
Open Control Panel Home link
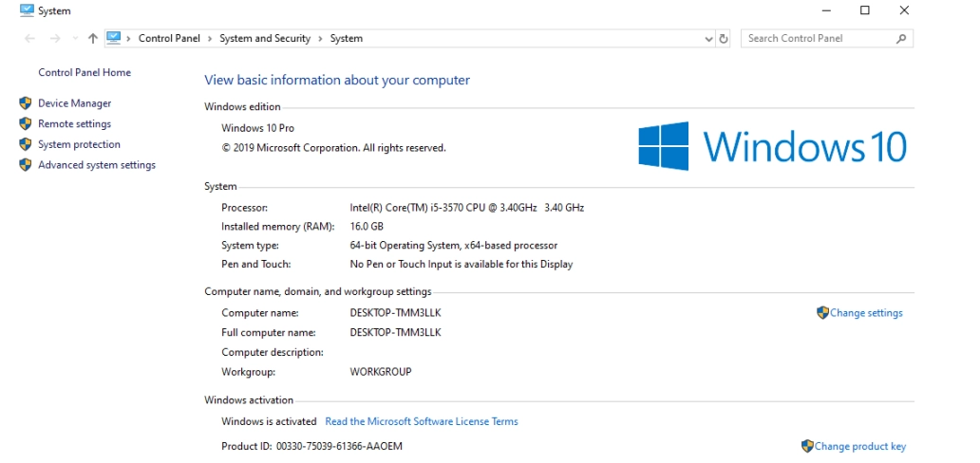tap(85, 73)
